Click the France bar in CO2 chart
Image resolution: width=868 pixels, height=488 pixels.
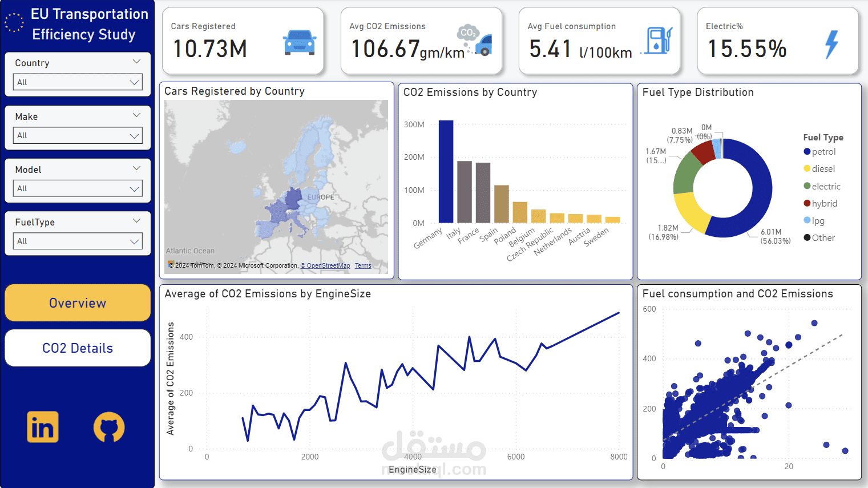click(x=483, y=192)
